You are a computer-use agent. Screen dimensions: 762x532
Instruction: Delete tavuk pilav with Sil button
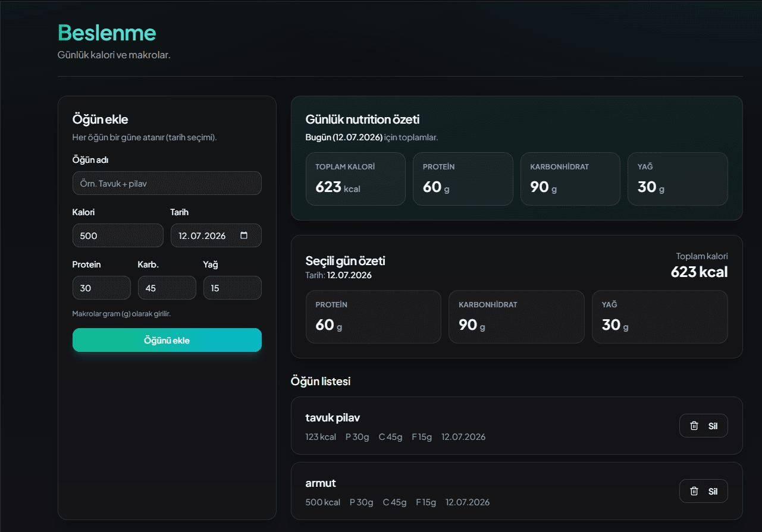(704, 426)
